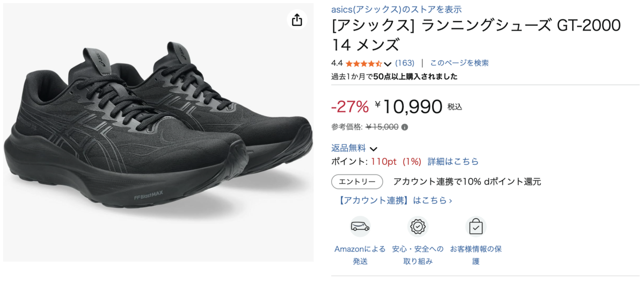Screen dimensions: 644x282
Task: Click the Amazonによる発送 label
Action: (360, 255)
